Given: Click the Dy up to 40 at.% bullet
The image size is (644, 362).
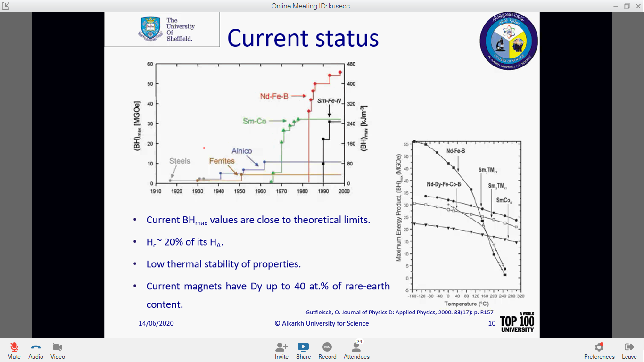Looking at the screenshot, I should click(x=268, y=295).
